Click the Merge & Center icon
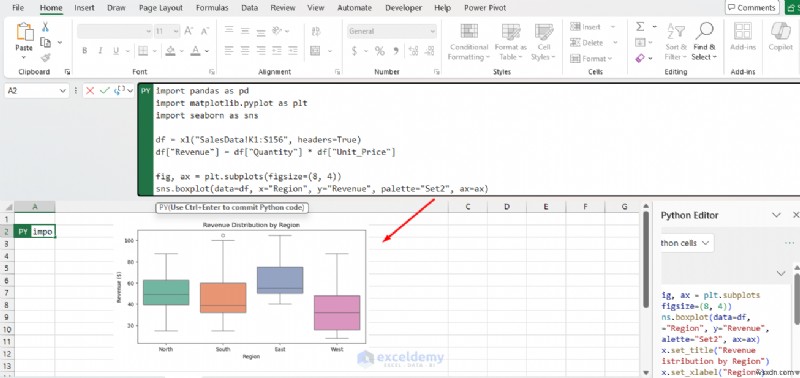This screenshot has height=378, width=800. click(x=315, y=51)
